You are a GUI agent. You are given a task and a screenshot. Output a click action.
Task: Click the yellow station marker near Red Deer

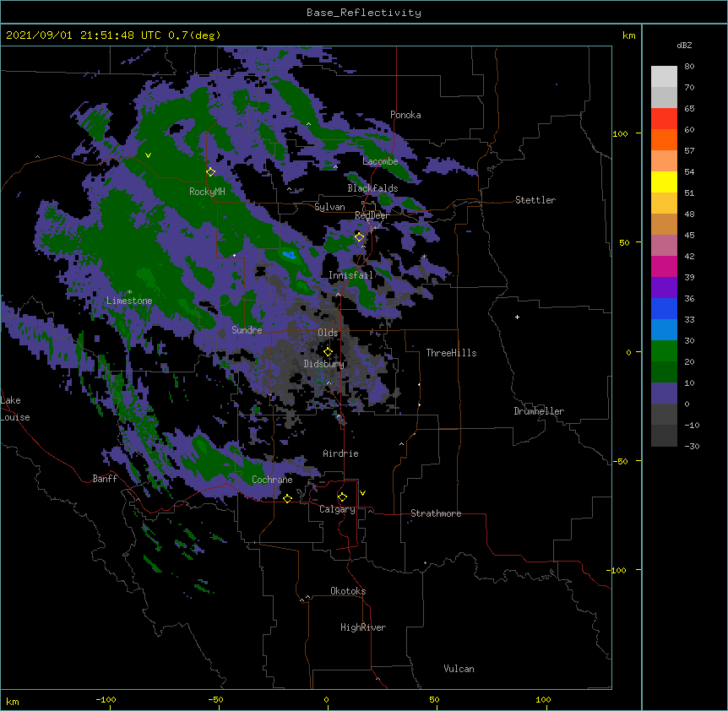click(x=359, y=237)
